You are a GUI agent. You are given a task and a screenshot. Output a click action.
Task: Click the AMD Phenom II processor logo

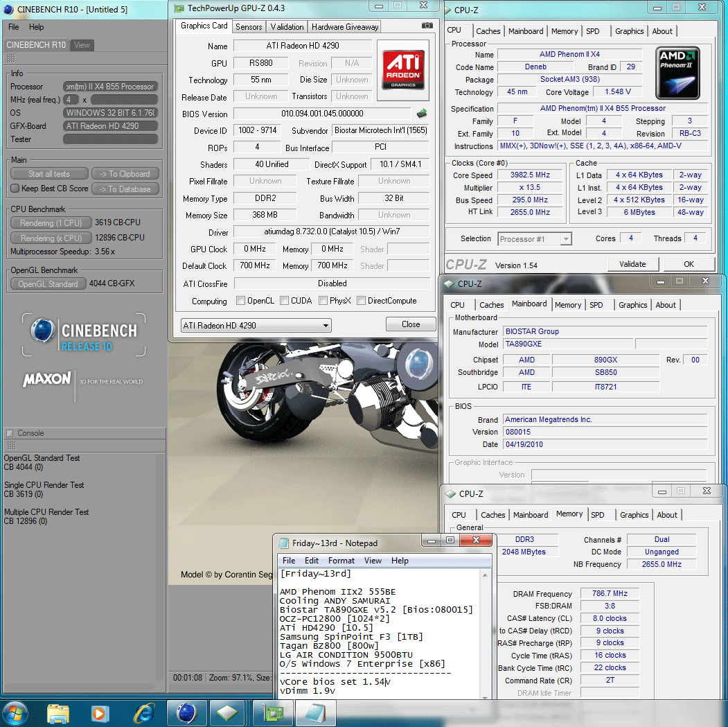[x=677, y=71]
